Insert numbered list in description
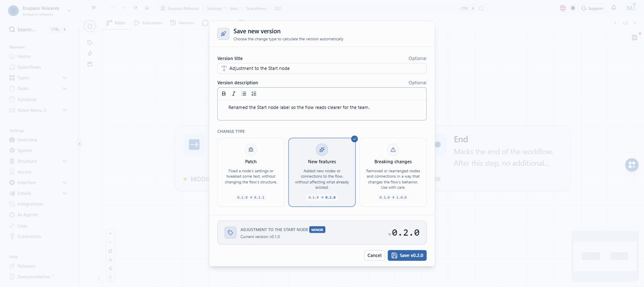 [x=254, y=94]
